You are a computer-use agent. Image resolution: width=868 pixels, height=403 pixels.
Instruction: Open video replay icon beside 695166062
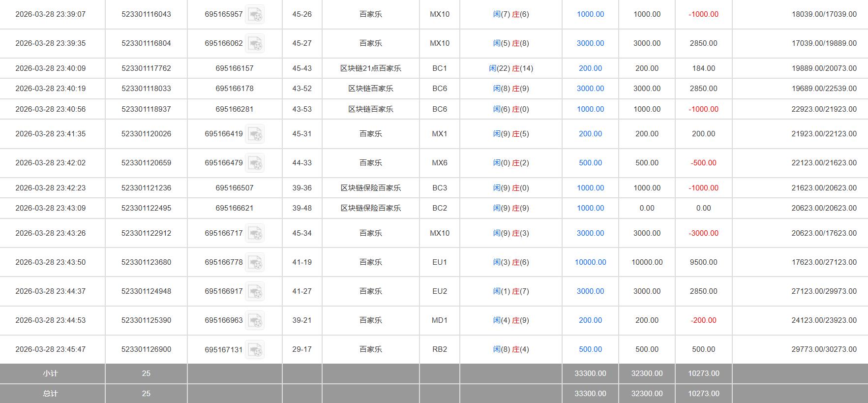[255, 43]
